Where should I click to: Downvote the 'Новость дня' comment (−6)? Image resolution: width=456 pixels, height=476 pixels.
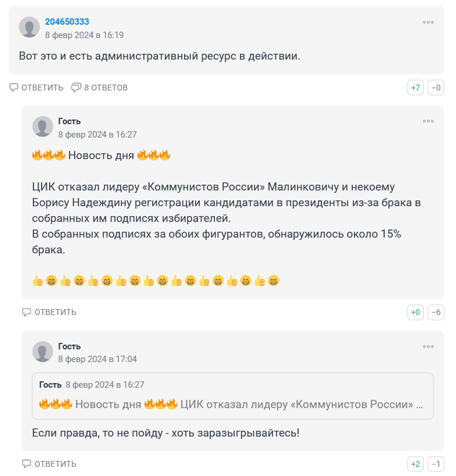click(x=436, y=312)
